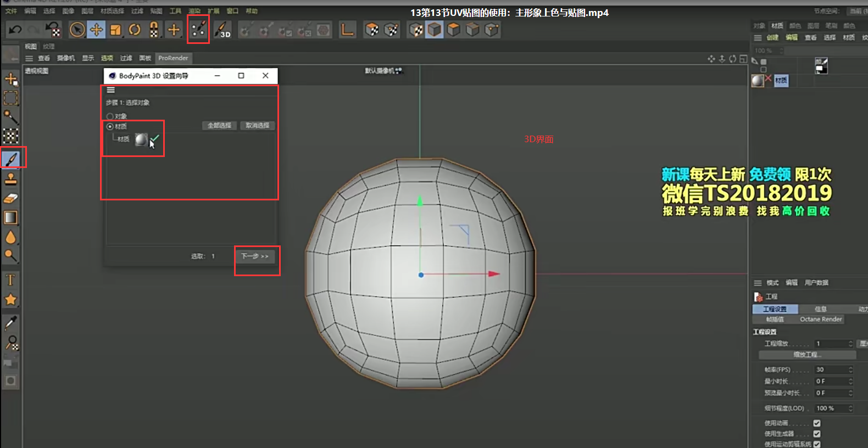The width and height of the screenshot is (868, 448).
Task: Select the 材质 radio option in wizard
Action: [x=110, y=126]
